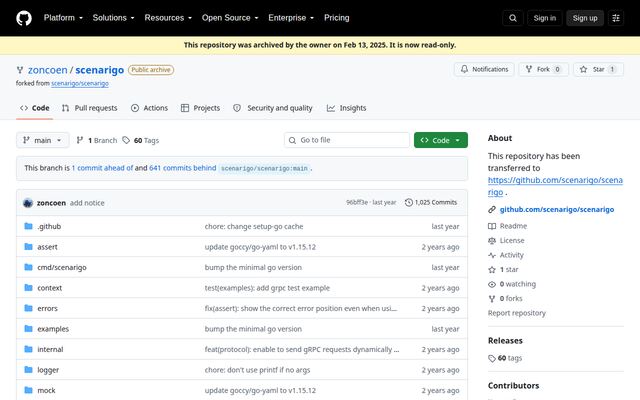Click the scale icon beside License

[x=492, y=241]
